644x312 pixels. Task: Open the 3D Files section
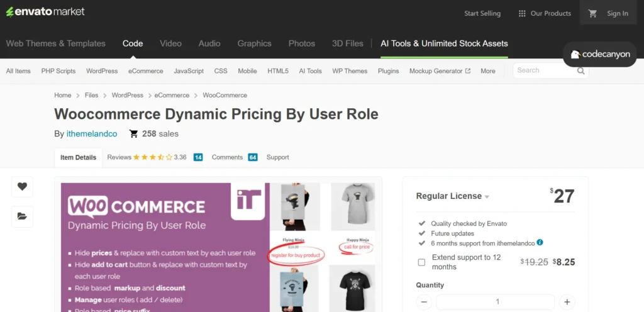pyautogui.click(x=347, y=43)
